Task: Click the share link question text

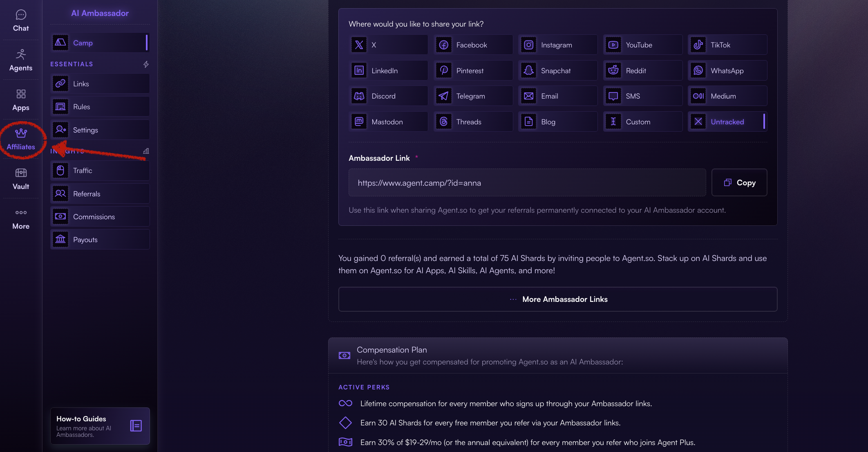Action: pos(416,24)
